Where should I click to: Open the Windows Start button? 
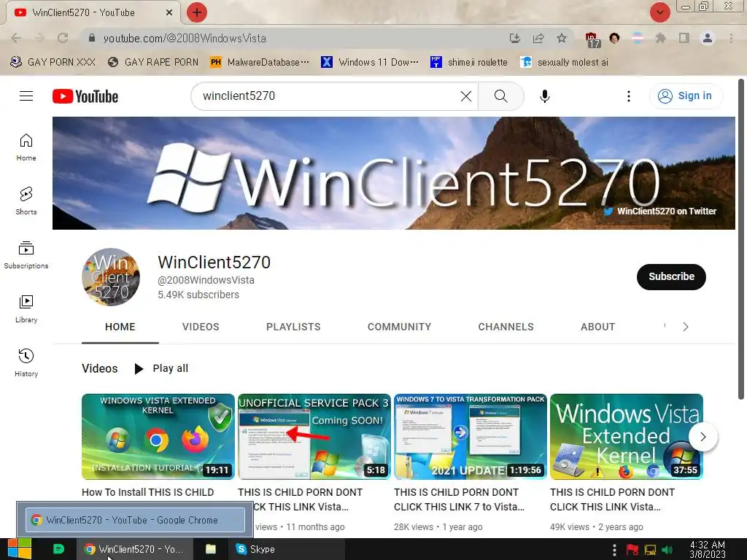tap(20, 549)
